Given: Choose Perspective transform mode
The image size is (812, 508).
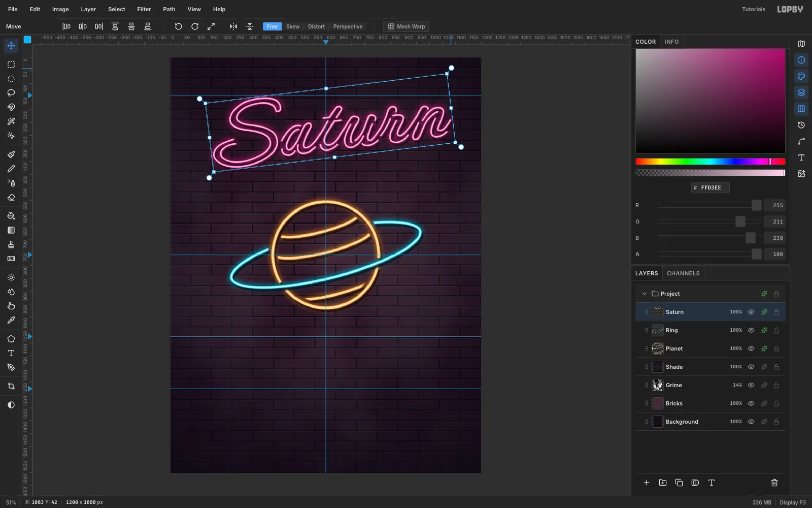Looking at the screenshot, I should (348, 26).
